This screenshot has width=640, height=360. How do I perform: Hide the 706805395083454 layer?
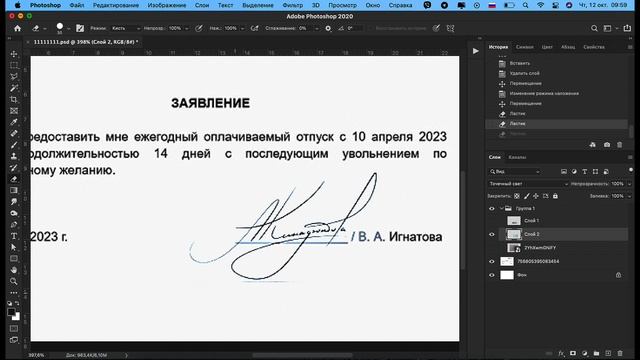pyautogui.click(x=492, y=262)
